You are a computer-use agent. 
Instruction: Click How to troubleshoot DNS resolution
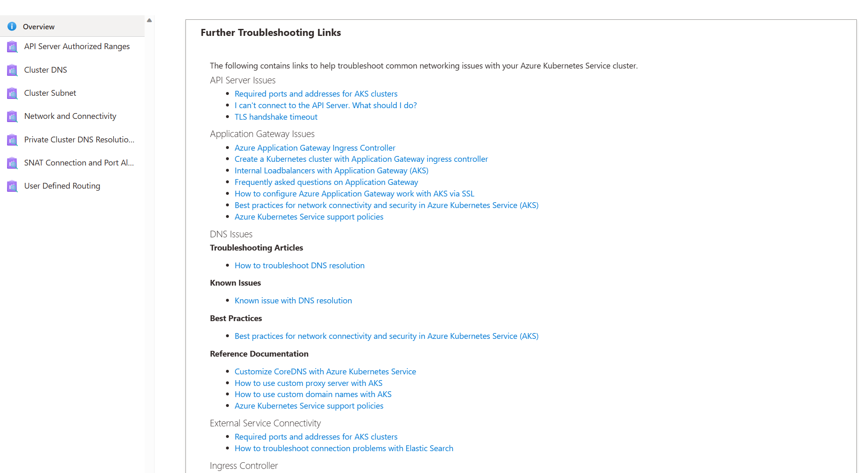point(300,265)
